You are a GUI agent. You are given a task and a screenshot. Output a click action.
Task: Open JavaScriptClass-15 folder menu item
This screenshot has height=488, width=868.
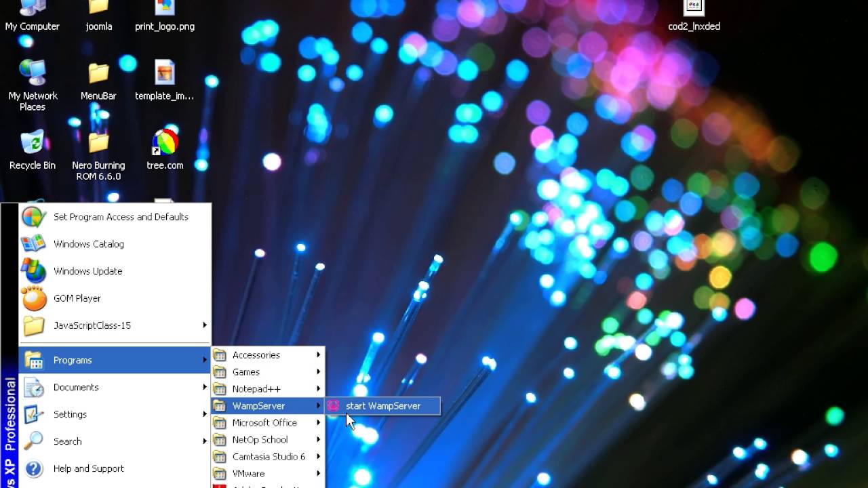coord(115,325)
